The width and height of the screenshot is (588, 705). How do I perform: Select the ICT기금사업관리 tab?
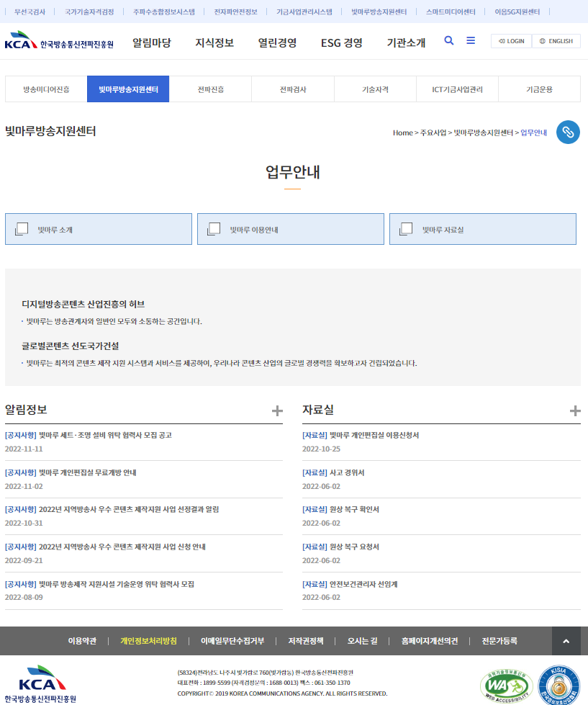[x=457, y=89]
